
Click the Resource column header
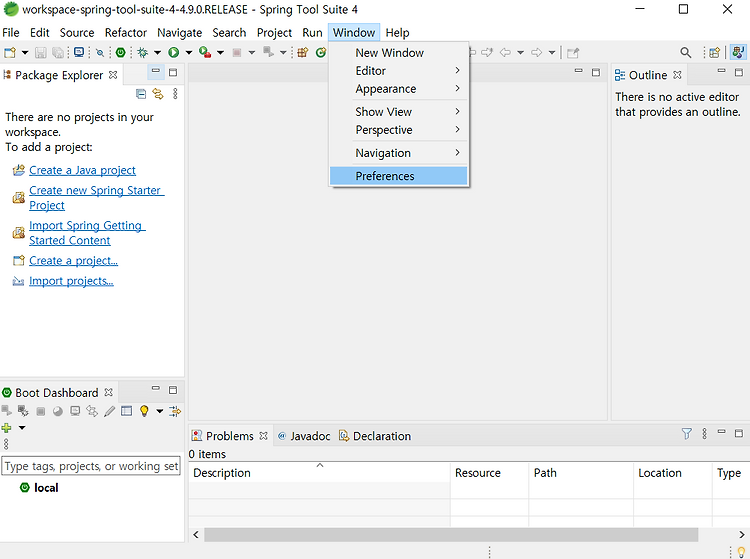coord(489,473)
